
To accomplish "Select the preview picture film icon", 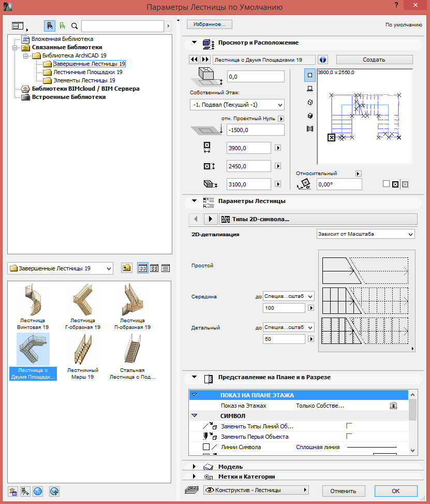I will pyautogui.click(x=310, y=129).
